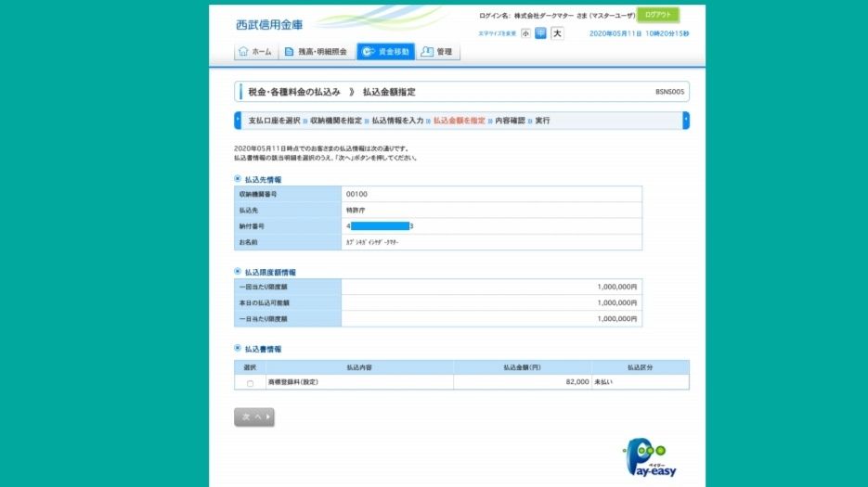Select the 資金移動 tab
The width and height of the screenshot is (868, 487).
tap(385, 52)
